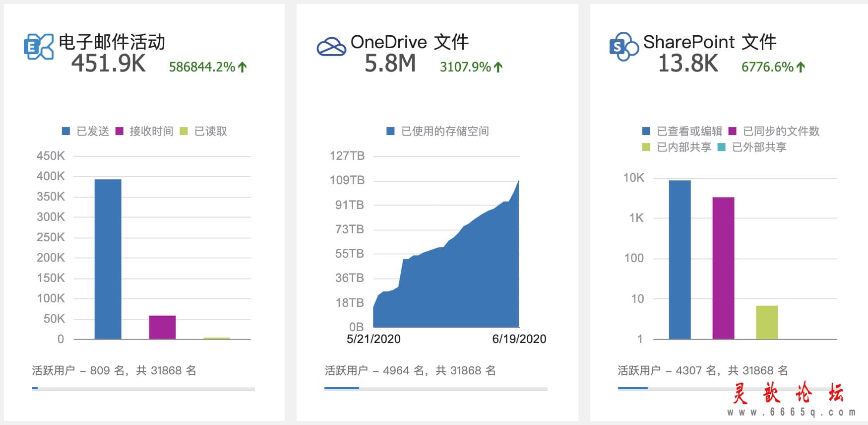Click the 127TB axis label

click(347, 156)
